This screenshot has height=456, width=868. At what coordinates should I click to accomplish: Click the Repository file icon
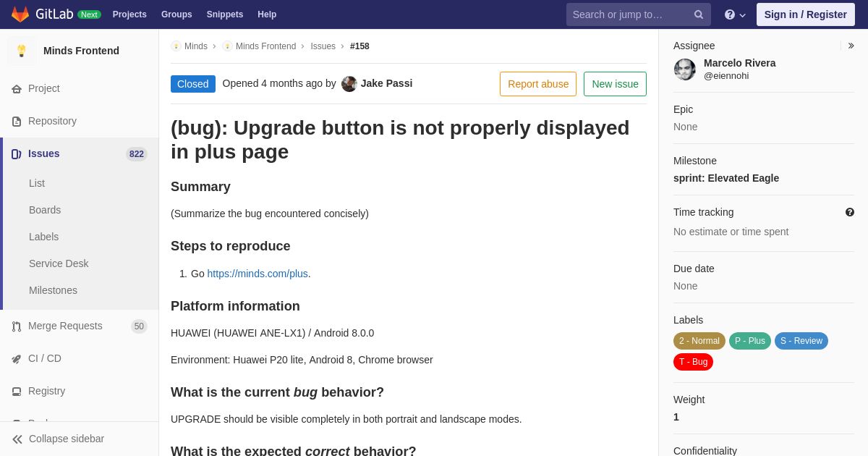[17, 122]
